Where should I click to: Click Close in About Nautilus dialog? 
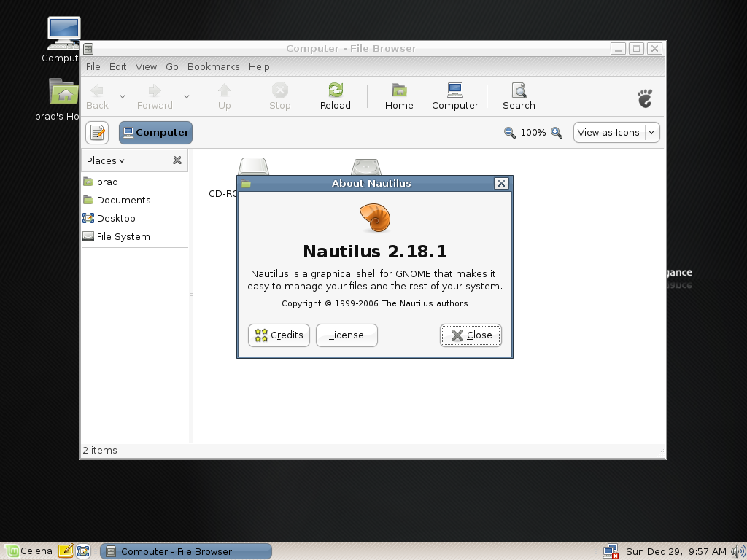point(471,335)
